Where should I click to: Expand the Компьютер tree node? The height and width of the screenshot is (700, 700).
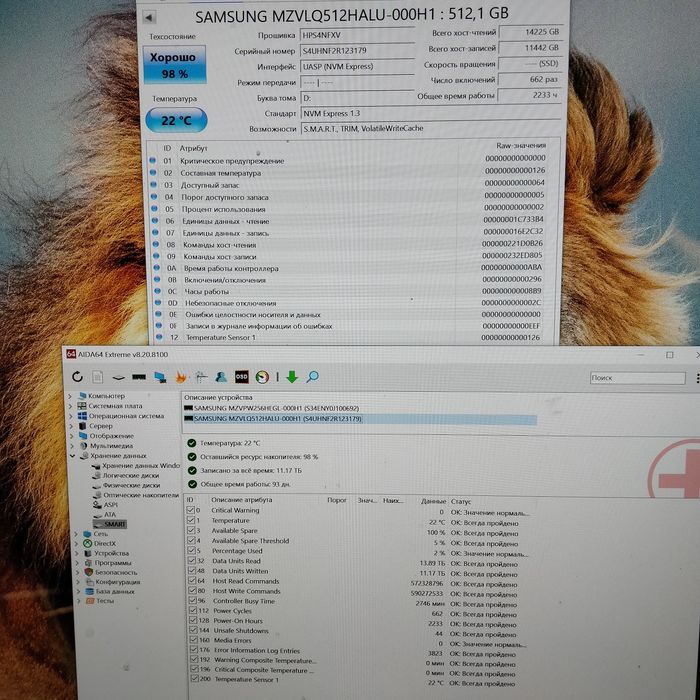70,396
